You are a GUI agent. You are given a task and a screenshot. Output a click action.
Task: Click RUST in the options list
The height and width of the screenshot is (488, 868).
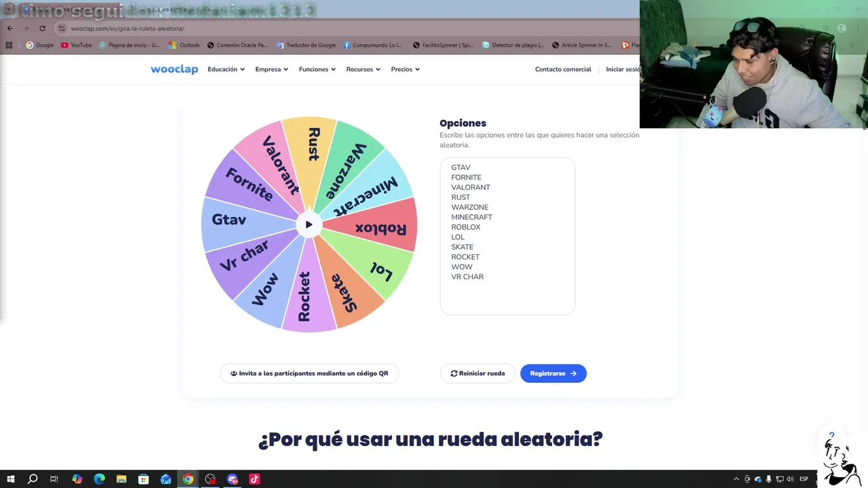tap(460, 197)
